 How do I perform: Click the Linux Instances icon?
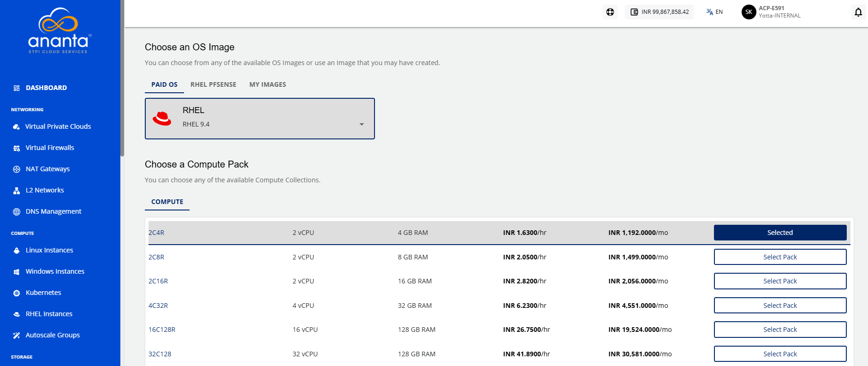17,251
